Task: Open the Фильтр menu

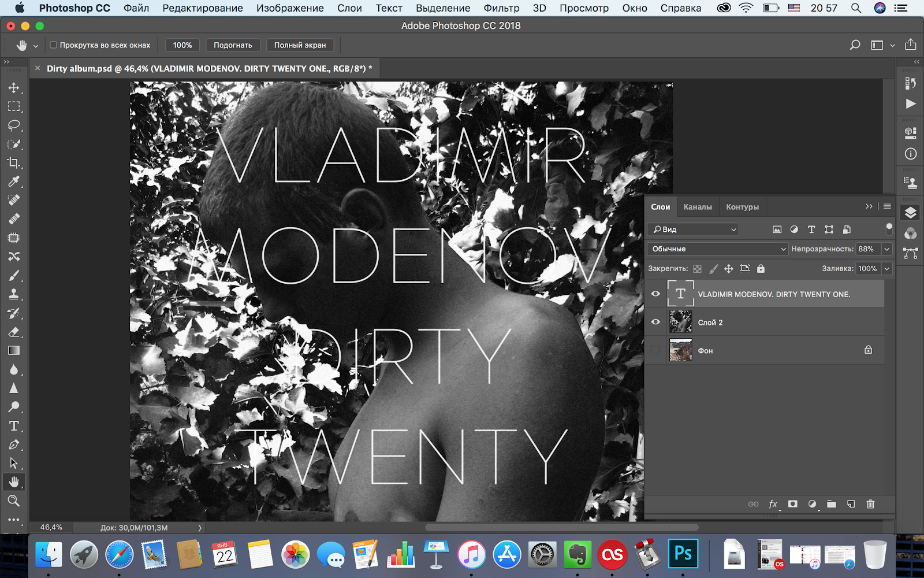Action: point(501,8)
